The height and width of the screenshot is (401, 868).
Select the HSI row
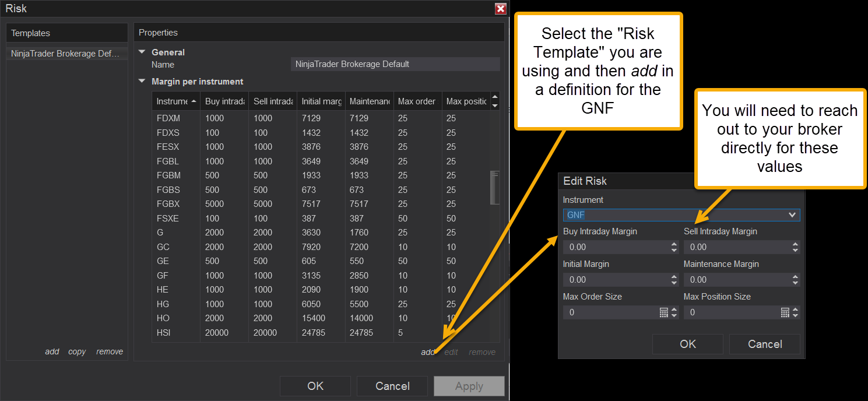(321, 333)
